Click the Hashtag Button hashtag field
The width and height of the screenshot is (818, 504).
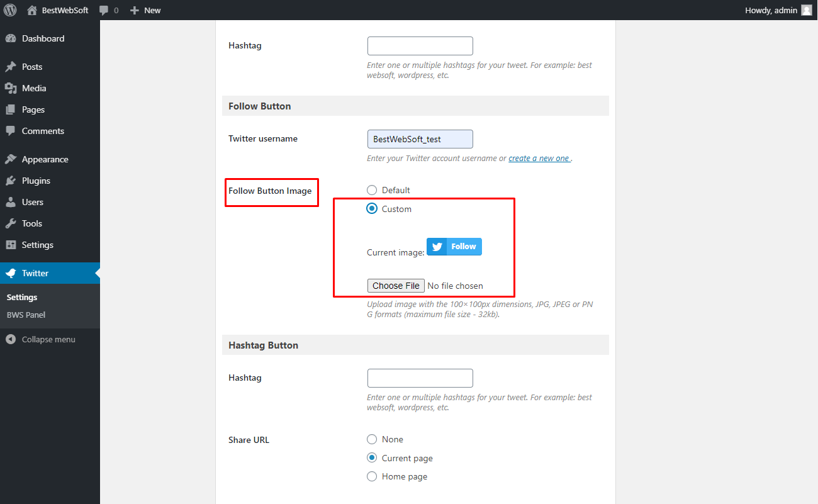pyautogui.click(x=420, y=378)
